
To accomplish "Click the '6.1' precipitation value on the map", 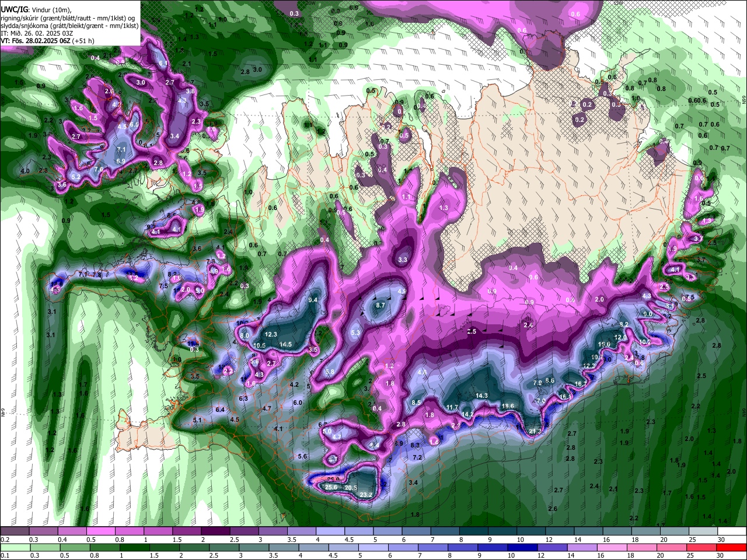I will [x=163, y=63].
